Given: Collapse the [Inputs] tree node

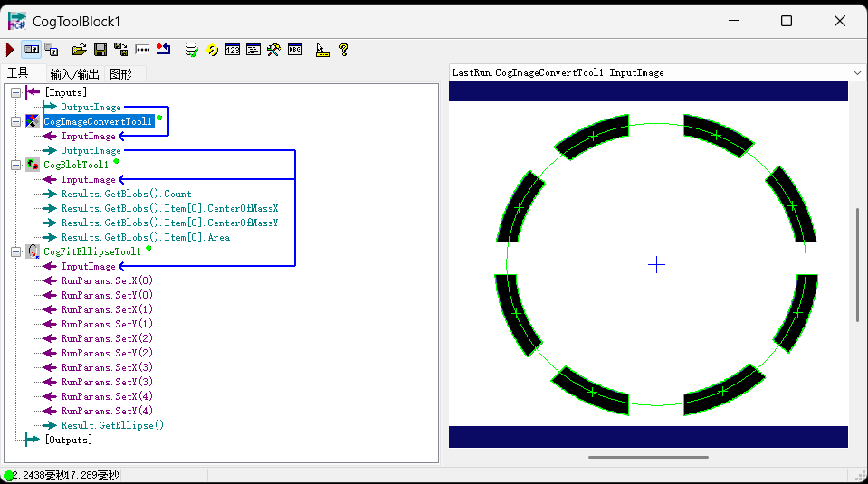Looking at the screenshot, I should point(16,92).
